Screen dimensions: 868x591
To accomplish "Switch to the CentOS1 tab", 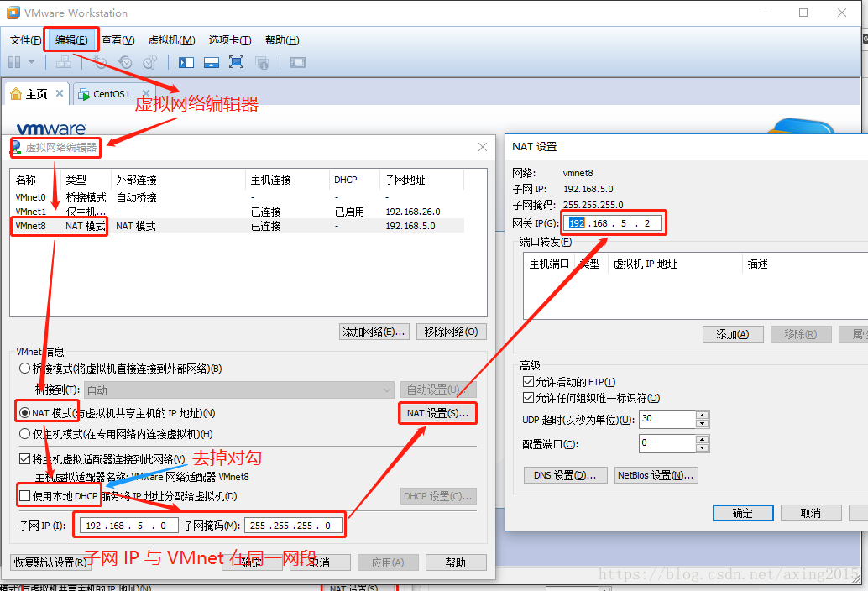I will [x=112, y=94].
